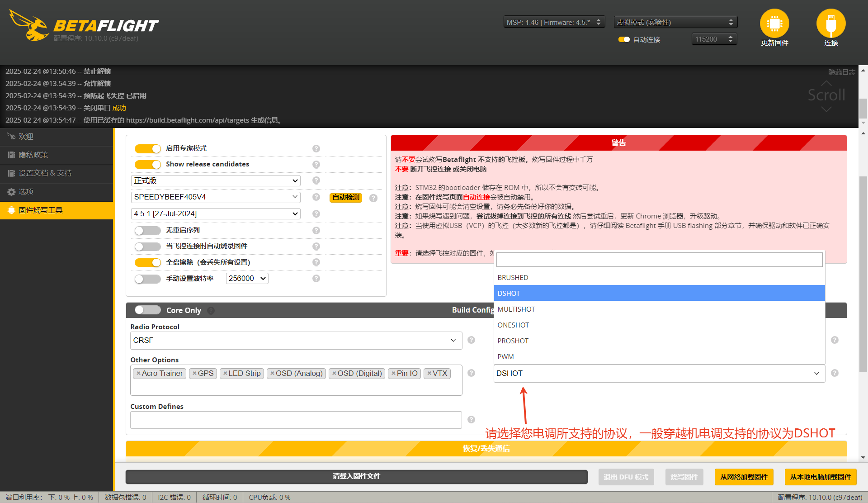868x503 pixels.
Task: Click 从网络加载固件 button
Action: coord(744,477)
